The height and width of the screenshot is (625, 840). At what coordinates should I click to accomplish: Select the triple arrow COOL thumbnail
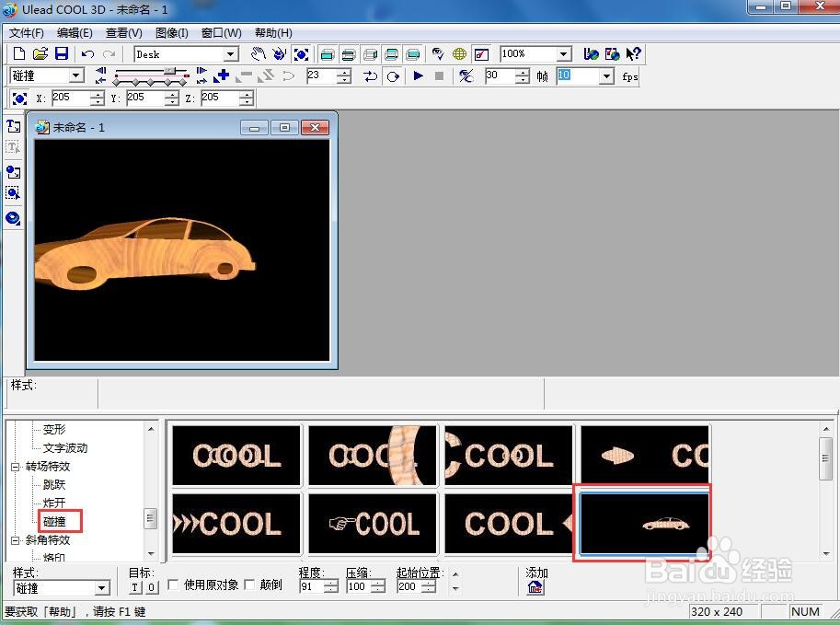pos(236,523)
